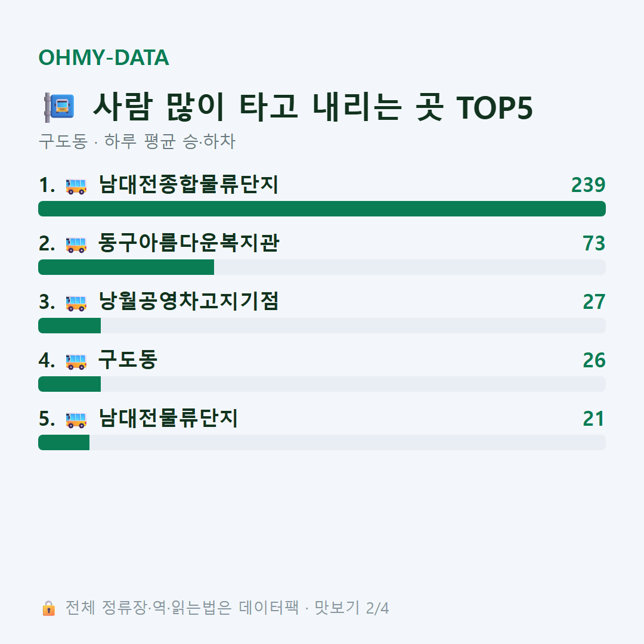
Task: Click the 맛보기 2/4 page indicator
Action: (x=352, y=608)
